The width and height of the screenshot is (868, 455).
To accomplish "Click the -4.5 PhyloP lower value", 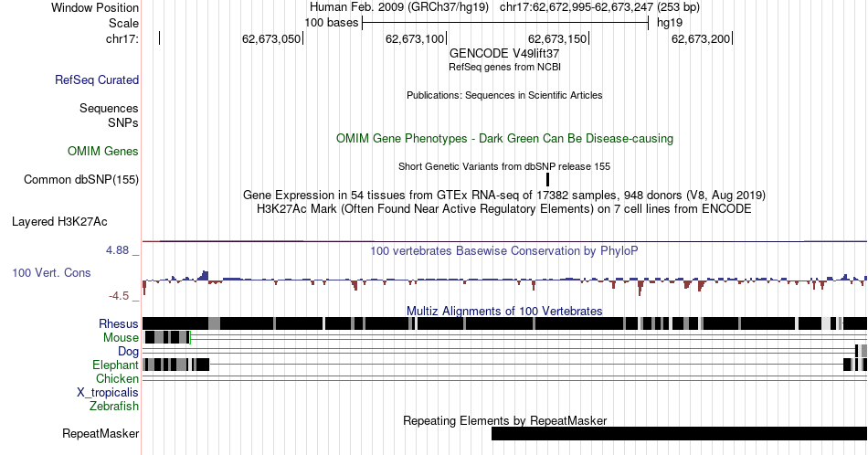I will tap(119, 296).
